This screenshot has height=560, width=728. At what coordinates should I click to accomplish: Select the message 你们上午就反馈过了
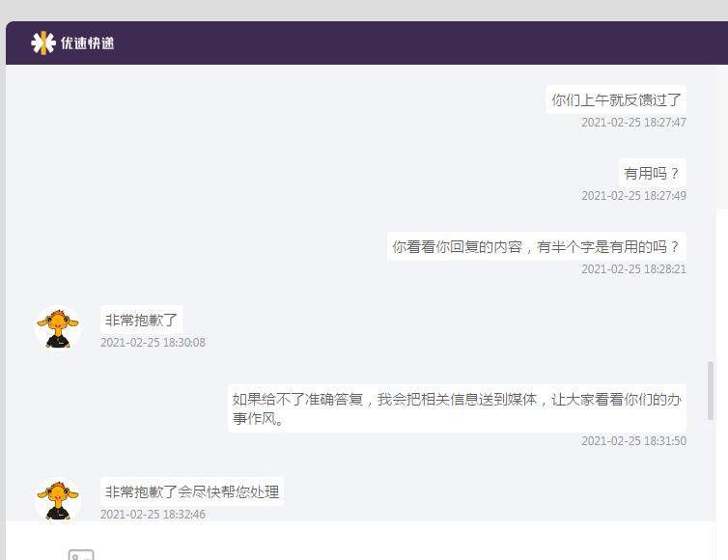coord(616,99)
